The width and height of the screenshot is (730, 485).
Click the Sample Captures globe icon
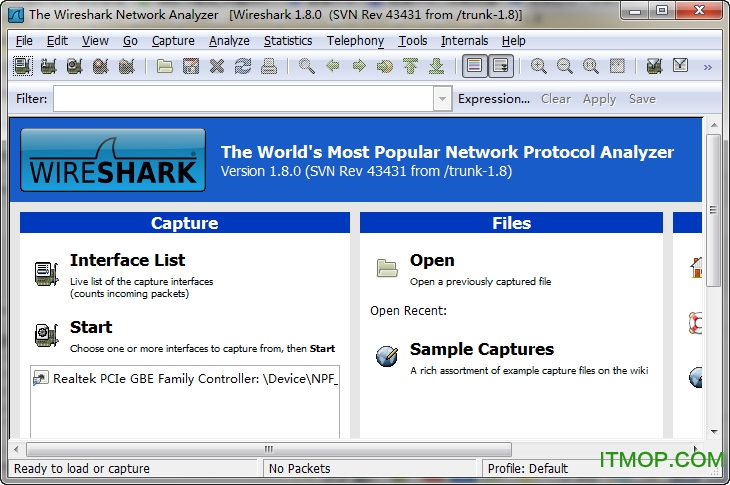386,355
